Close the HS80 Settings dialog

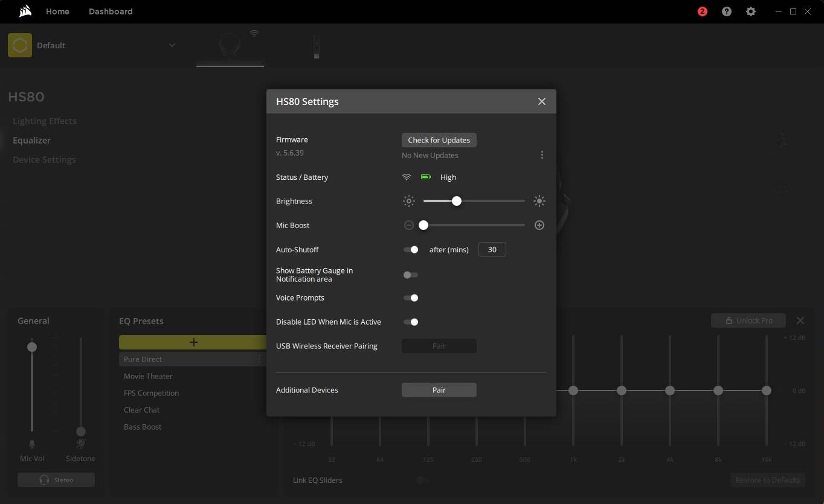[542, 101]
